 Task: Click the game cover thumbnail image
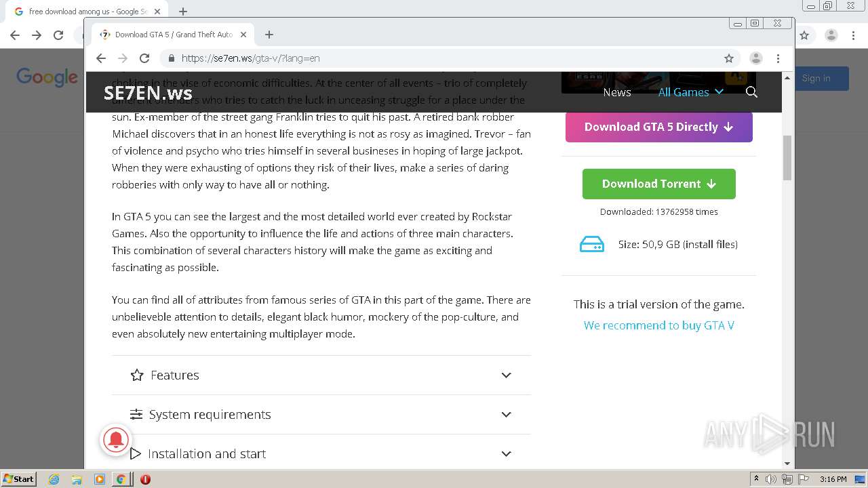658,83
